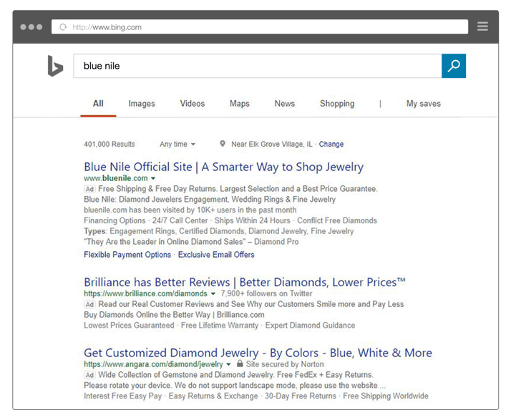Open the News tab

[285, 104]
